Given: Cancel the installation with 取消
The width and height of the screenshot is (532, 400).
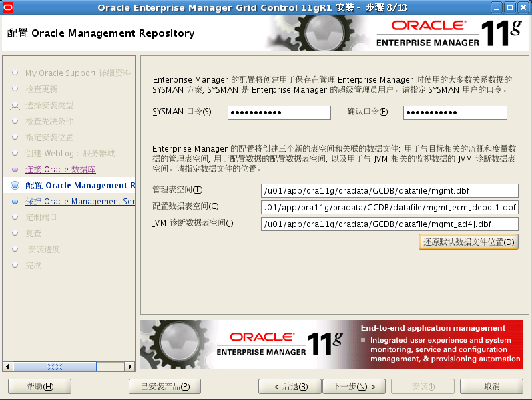Looking at the screenshot, I should click(x=491, y=387).
